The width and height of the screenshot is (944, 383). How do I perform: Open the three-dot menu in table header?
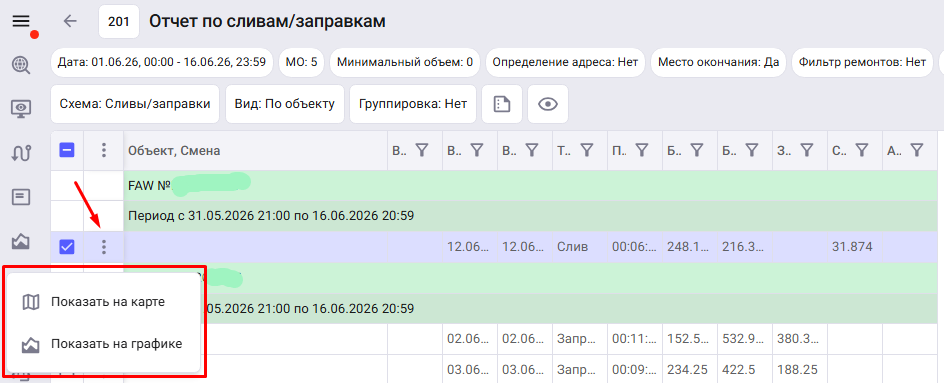tap(104, 150)
